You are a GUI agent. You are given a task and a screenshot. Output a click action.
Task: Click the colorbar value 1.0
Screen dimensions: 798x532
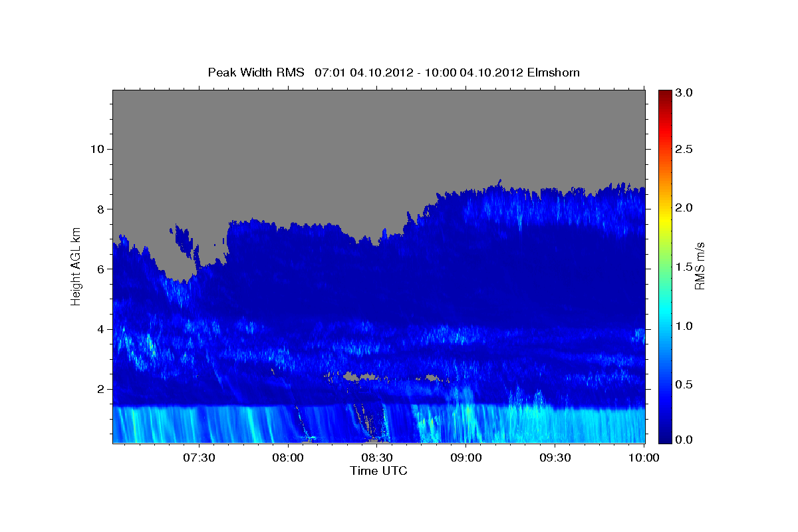(x=684, y=326)
